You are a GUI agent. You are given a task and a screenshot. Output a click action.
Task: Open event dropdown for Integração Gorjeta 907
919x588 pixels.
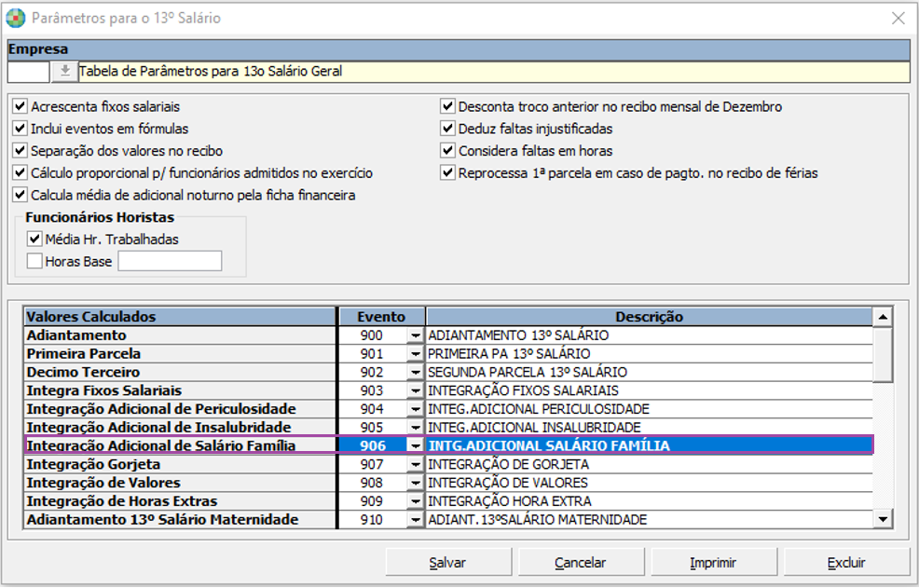pyautogui.click(x=416, y=464)
